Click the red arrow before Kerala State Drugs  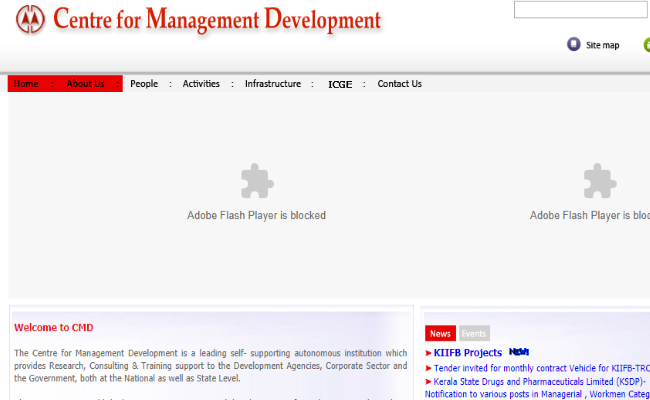pos(429,382)
